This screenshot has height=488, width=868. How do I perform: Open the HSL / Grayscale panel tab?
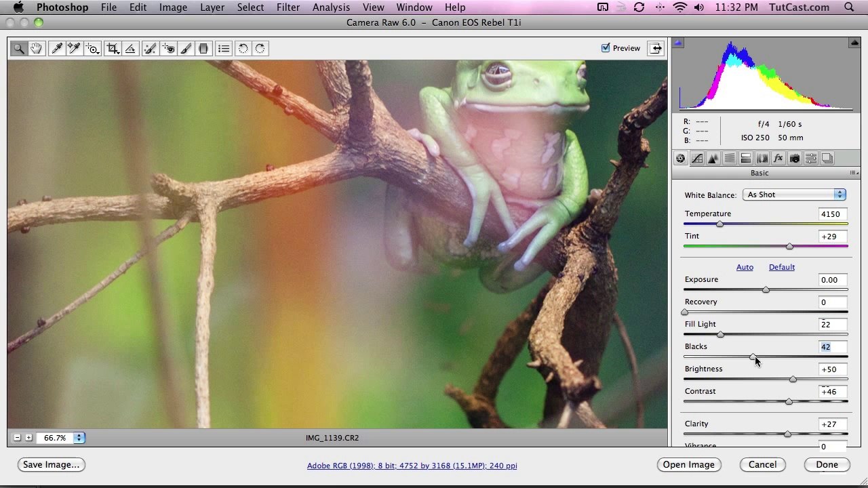pos(730,159)
